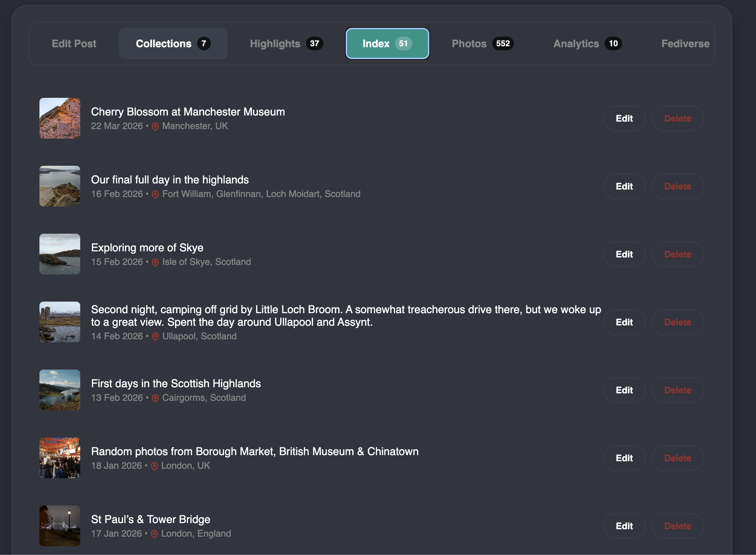756x555 pixels.
Task: Open the Highlights tab
Action: pyautogui.click(x=286, y=43)
